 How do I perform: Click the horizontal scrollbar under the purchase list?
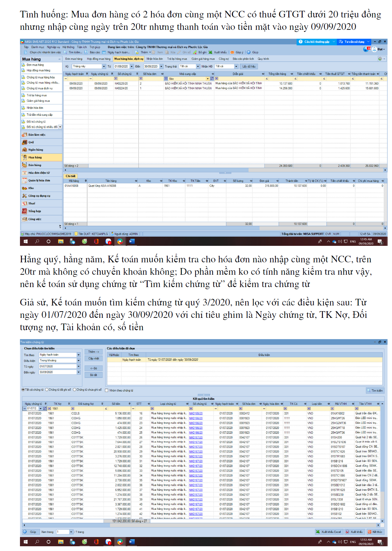coord(225,170)
